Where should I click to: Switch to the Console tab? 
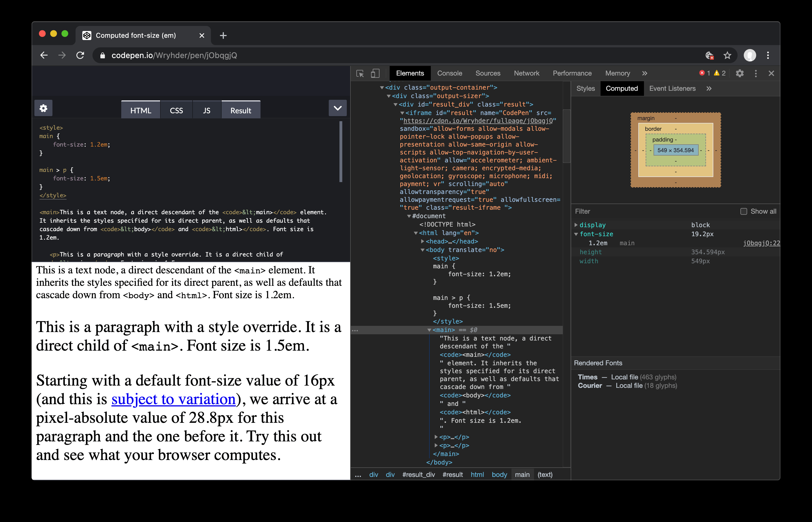click(x=449, y=74)
